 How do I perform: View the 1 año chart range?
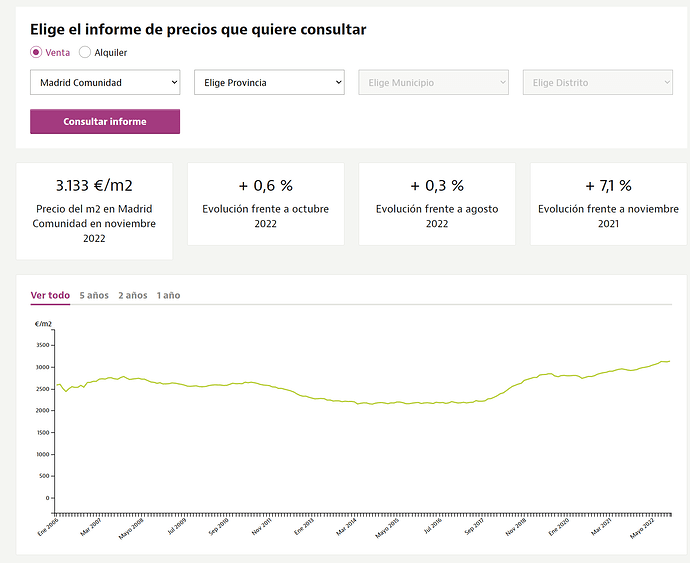[168, 295]
